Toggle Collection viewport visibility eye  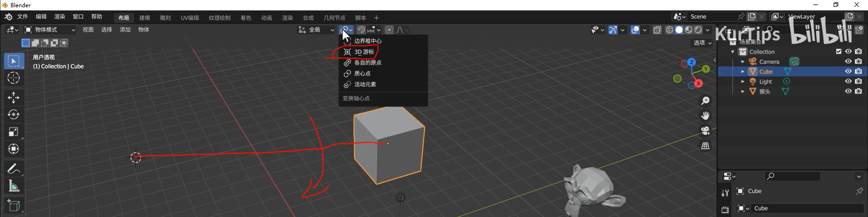[848, 52]
